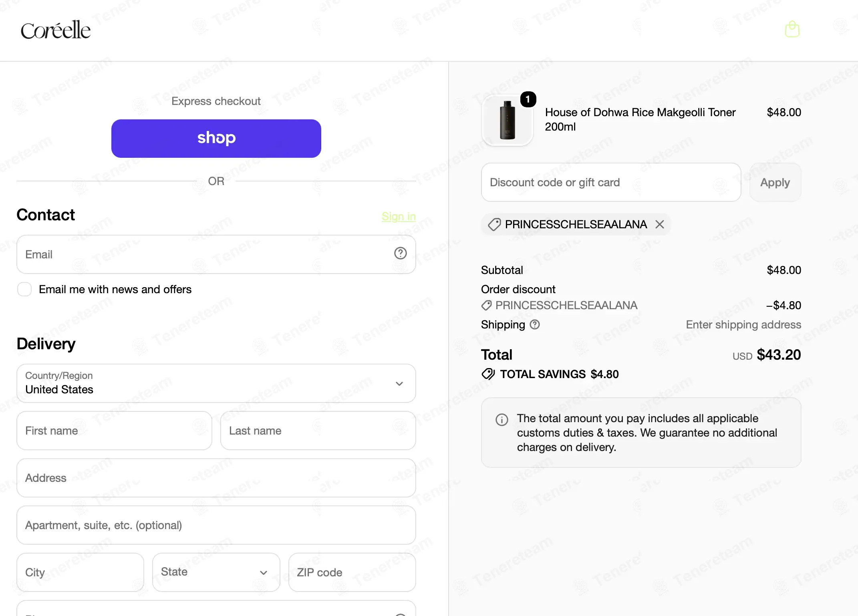Image resolution: width=858 pixels, height=616 pixels.
Task: Open the shopping bag cart icon
Action: pos(792,29)
